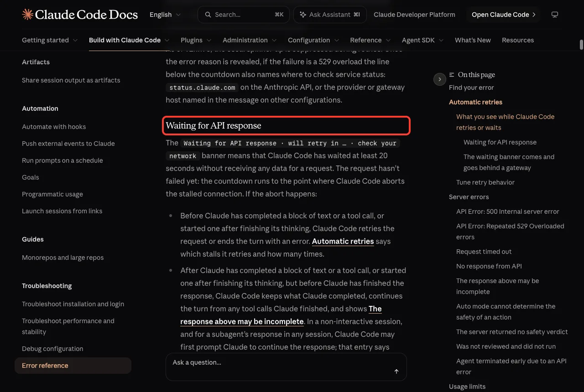Open the Resources tab

[x=518, y=40]
